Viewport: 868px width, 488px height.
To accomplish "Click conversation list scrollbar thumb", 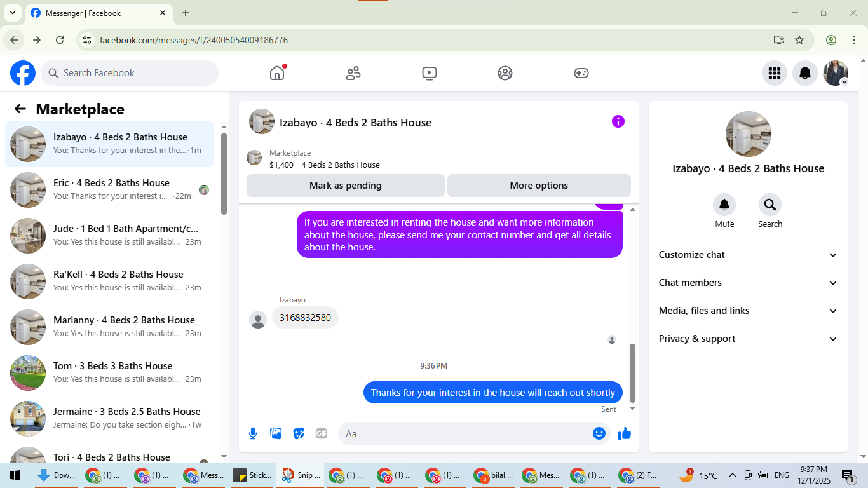I will (224, 173).
